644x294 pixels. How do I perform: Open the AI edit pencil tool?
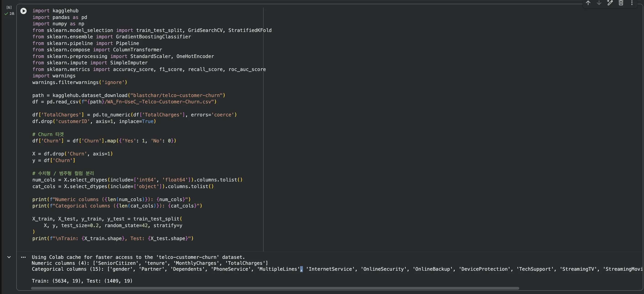(x=610, y=3)
